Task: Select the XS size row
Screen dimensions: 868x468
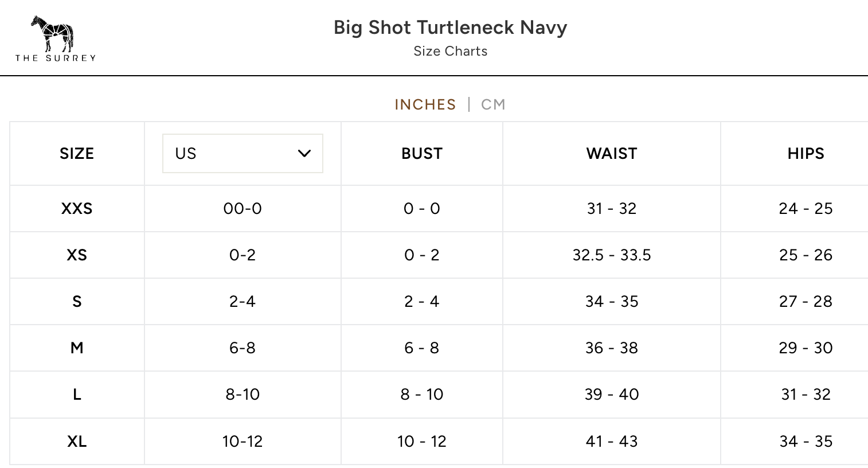Action: coord(77,255)
